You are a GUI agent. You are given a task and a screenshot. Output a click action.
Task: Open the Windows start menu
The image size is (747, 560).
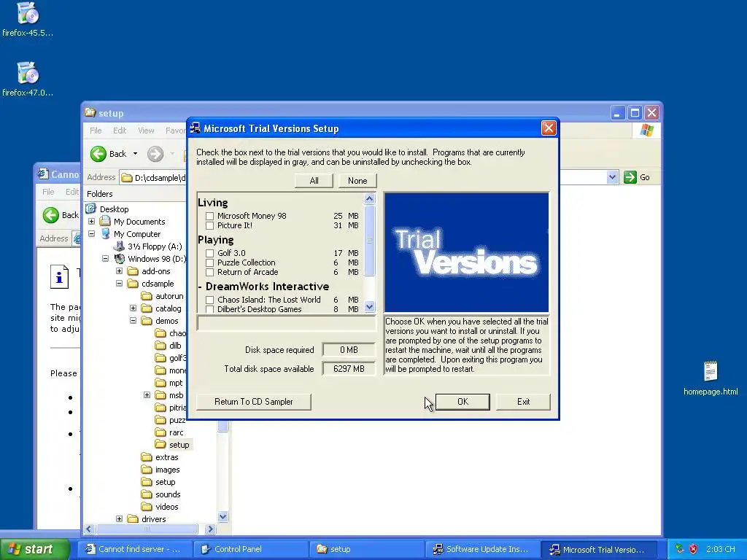34,549
